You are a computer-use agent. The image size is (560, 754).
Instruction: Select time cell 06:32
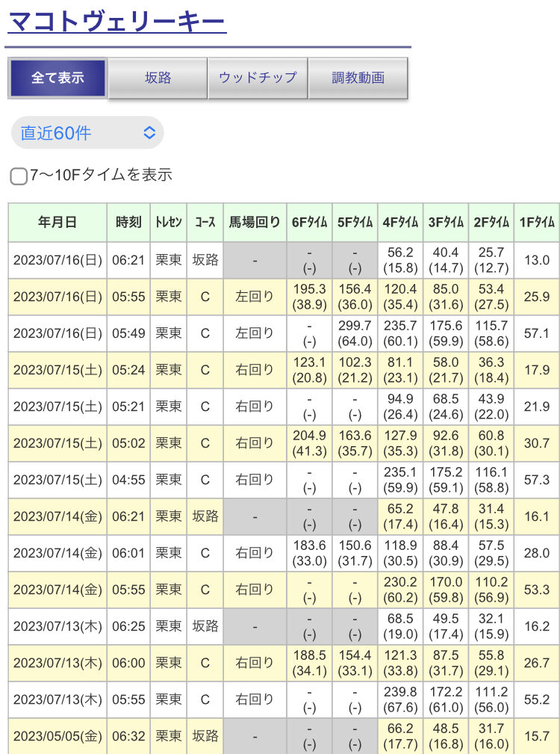[128, 736]
